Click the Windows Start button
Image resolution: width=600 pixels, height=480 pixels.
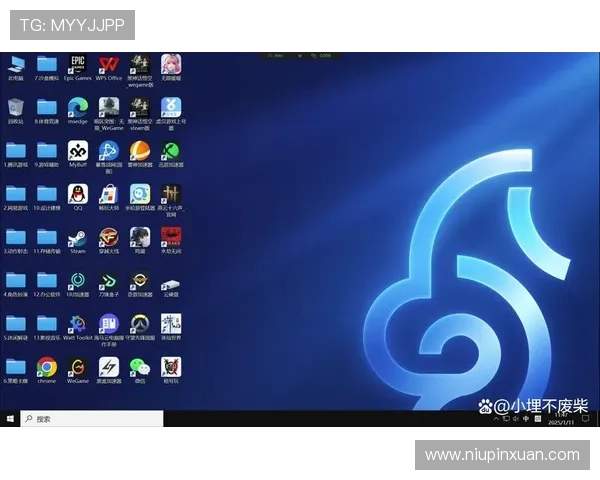coord(10,419)
